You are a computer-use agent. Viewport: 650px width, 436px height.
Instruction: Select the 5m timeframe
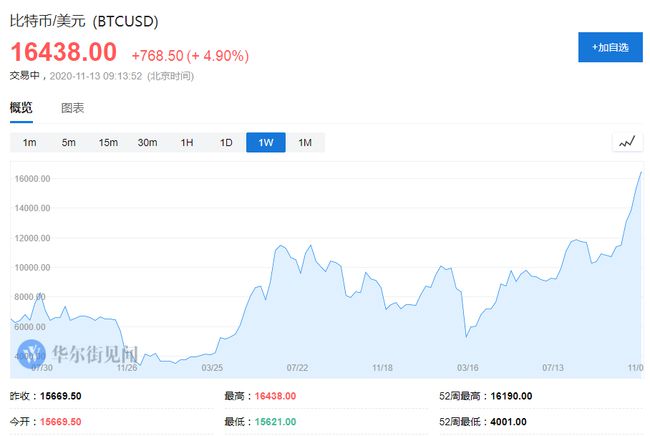68,143
